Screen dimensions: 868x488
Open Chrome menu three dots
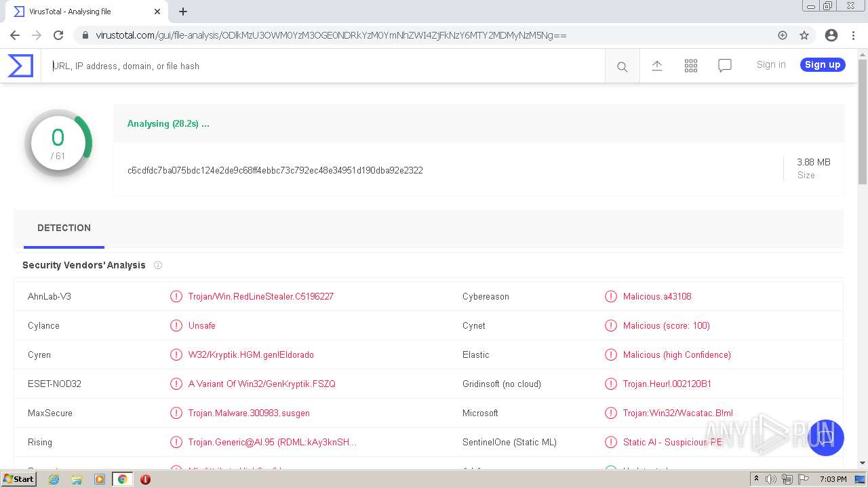pyautogui.click(x=853, y=35)
